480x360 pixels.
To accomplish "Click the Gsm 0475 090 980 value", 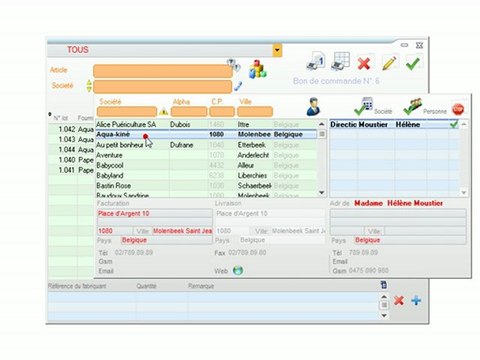I will (x=369, y=270).
